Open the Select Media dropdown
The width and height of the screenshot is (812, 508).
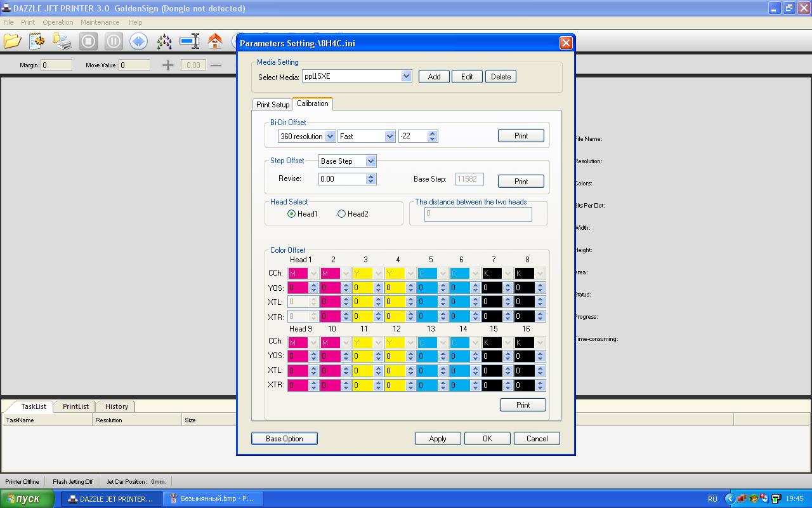click(407, 76)
